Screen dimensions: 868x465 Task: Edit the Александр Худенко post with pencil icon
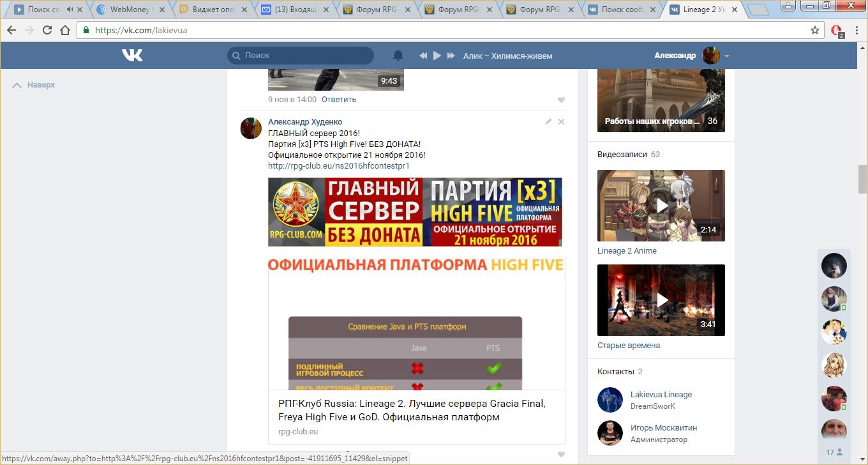tap(548, 121)
